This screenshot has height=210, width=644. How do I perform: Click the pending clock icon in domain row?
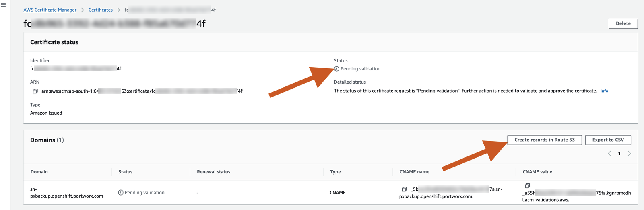click(x=121, y=193)
